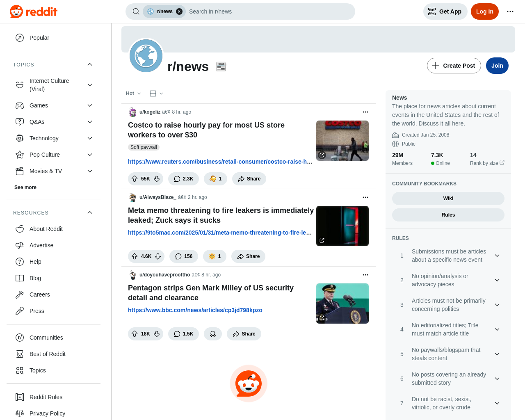Expand the Games topic
The width and height of the screenshot is (525, 420).
click(90, 105)
